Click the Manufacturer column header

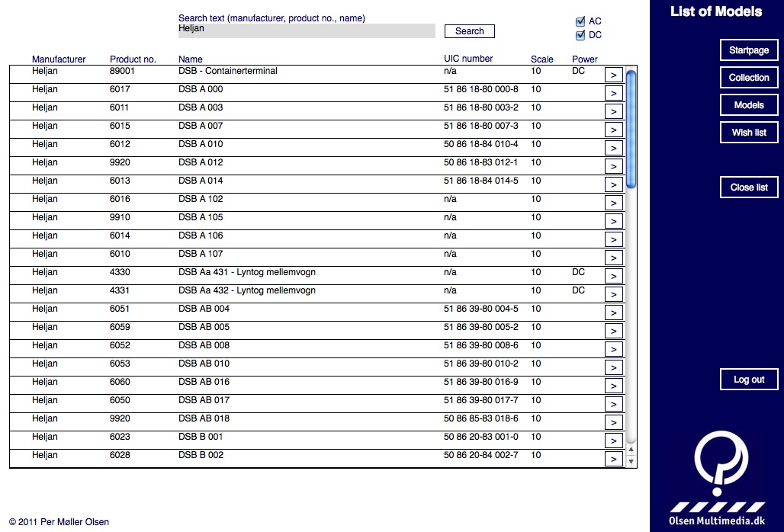[59, 59]
